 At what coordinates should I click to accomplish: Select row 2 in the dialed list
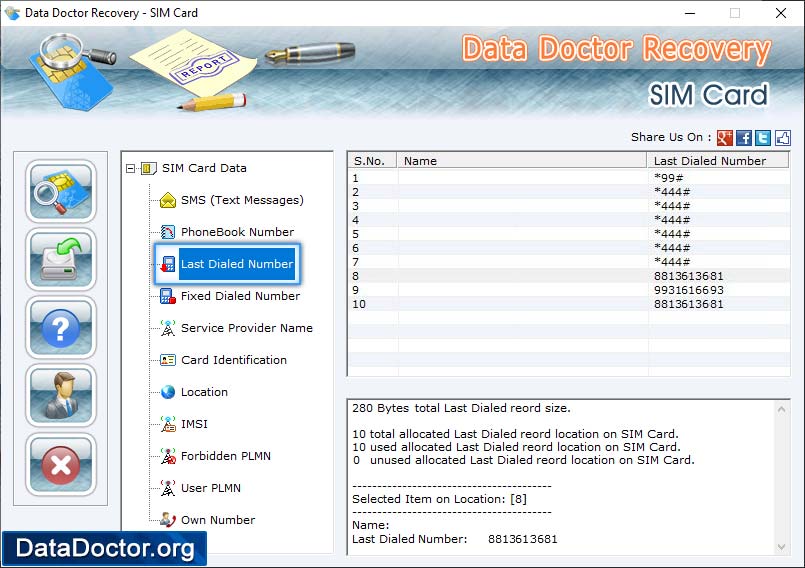pyautogui.click(x=569, y=192)
